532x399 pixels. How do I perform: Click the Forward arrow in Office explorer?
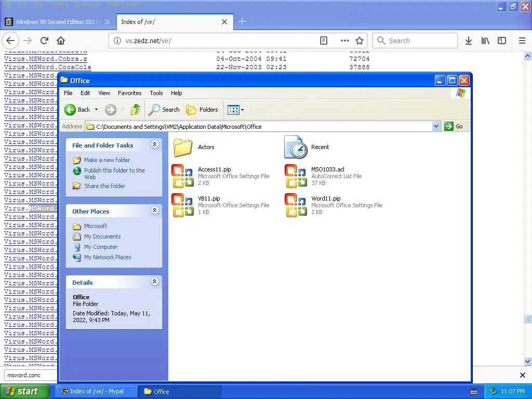pos(111,110)
